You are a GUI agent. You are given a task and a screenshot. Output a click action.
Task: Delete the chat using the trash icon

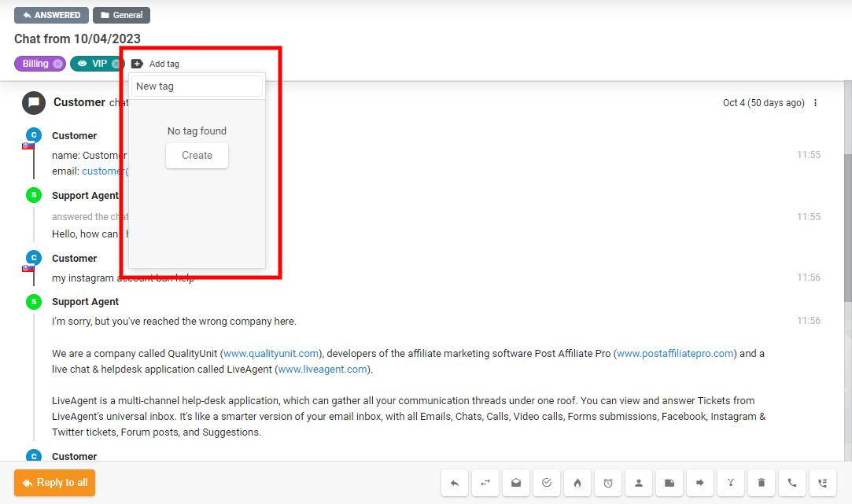pyautogui.click(x=761, y=483)
